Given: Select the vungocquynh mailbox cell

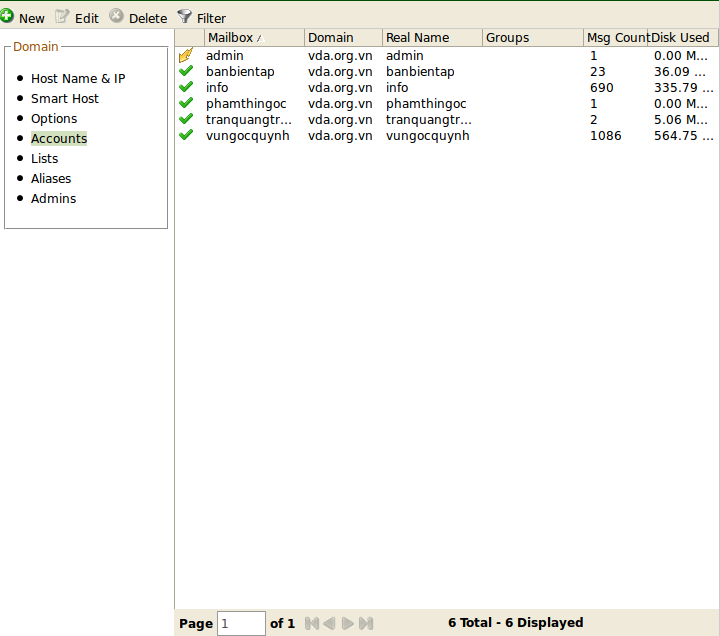Looking at the screenshot, I should pyautogui.click(x=248, y=136).
